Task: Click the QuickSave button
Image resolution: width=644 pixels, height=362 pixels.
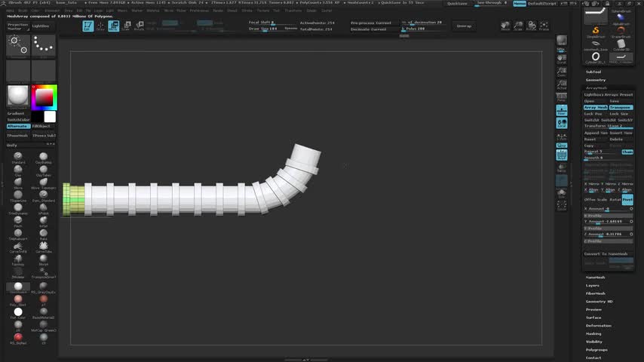Action: click(x=457, y=4)
